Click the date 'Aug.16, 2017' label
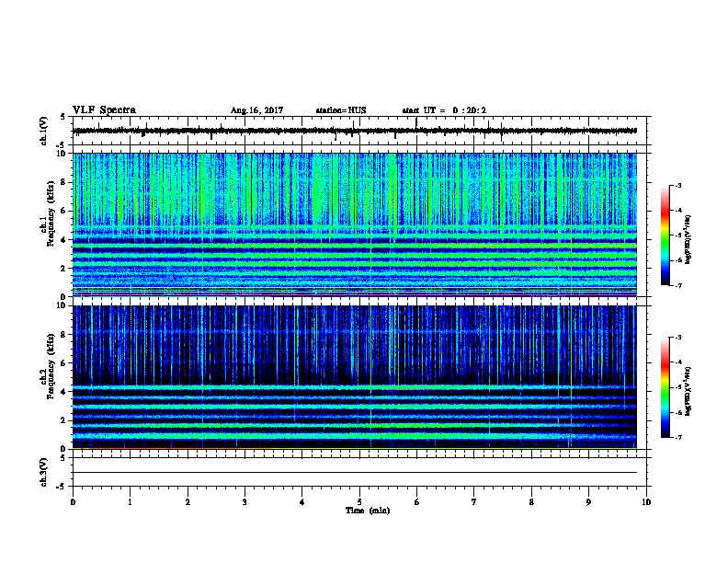 [256, 110]
